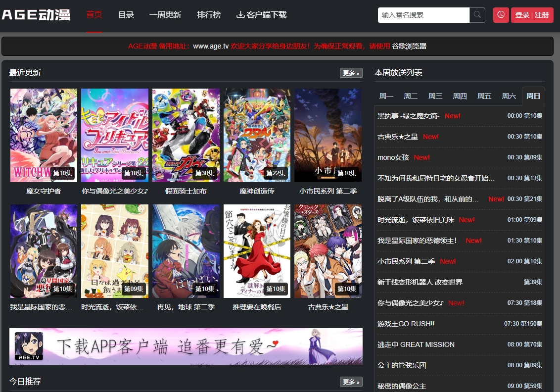
Task: Click the APP客户端 download banner
Action: tap(186, 346)
